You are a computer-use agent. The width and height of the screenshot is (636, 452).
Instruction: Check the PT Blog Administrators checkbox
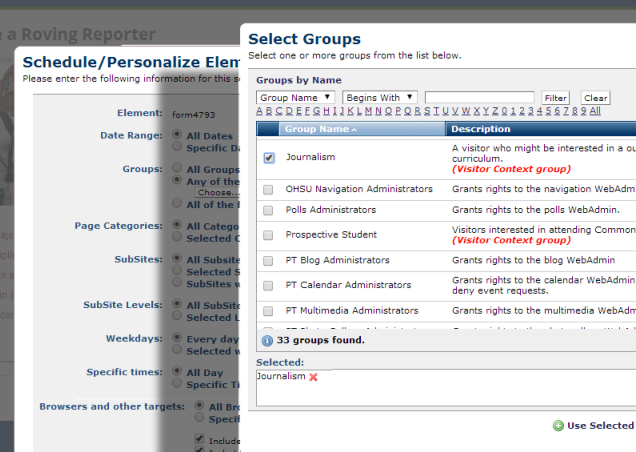tap(268, 260)
